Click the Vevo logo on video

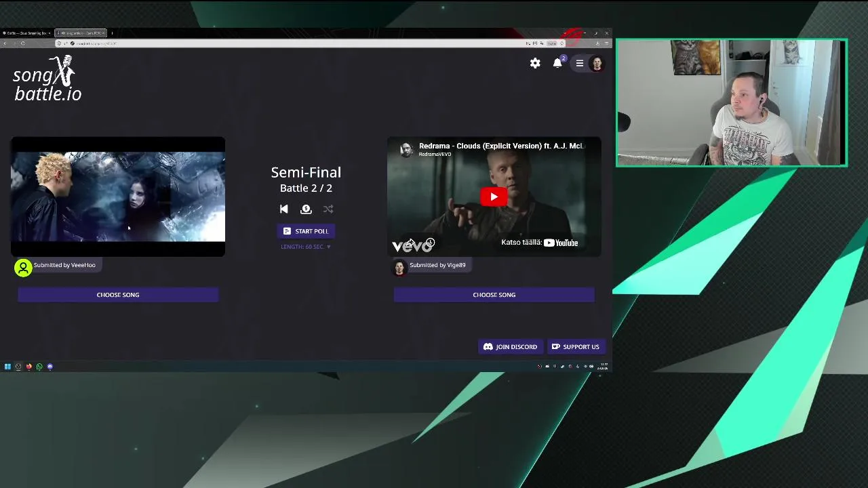pos(412,247)
